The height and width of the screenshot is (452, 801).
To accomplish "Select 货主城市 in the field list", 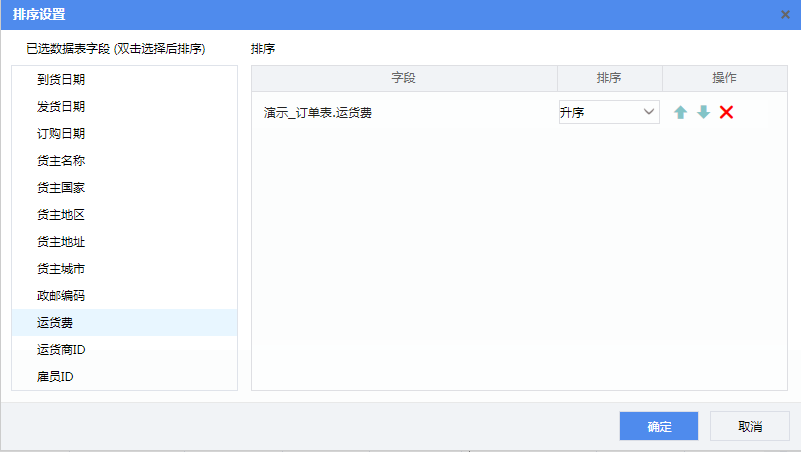I will point(61,269).
